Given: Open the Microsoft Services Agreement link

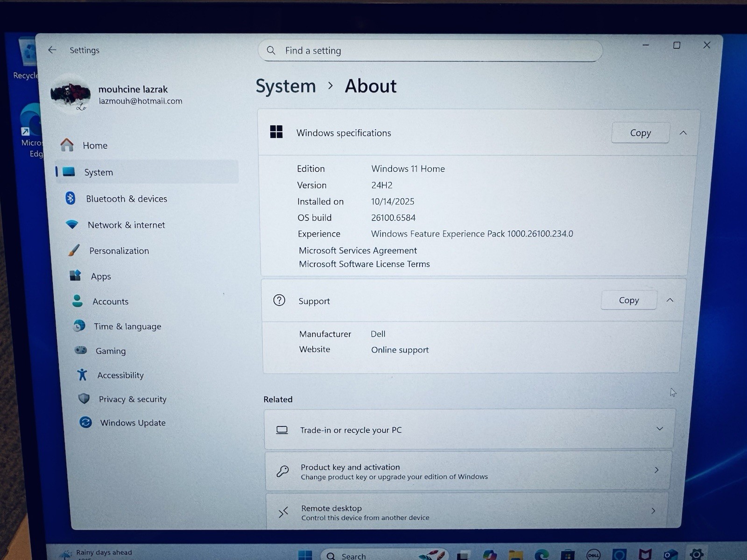Looking at the screenshot, I should click(x=358, y=251).
